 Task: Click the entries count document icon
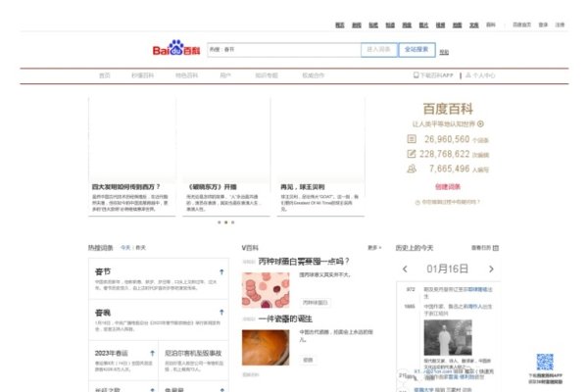(x=412, y=139)
